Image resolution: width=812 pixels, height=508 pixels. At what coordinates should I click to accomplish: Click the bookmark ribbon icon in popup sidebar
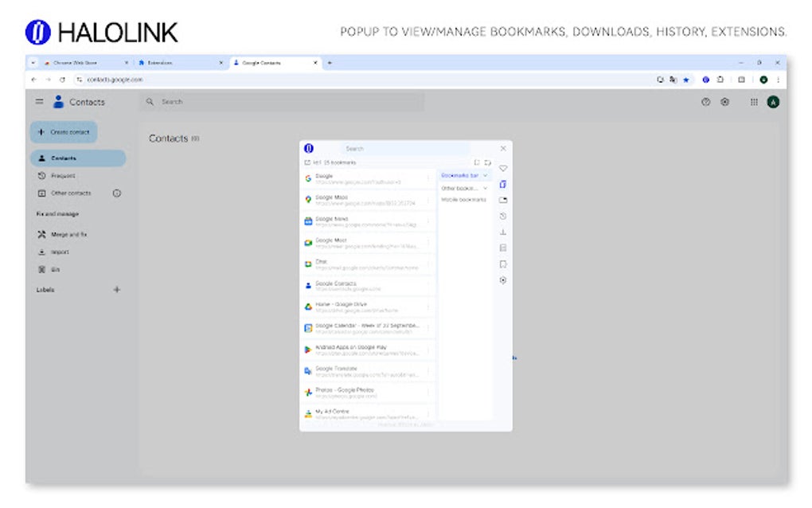[x=503, y=264]
